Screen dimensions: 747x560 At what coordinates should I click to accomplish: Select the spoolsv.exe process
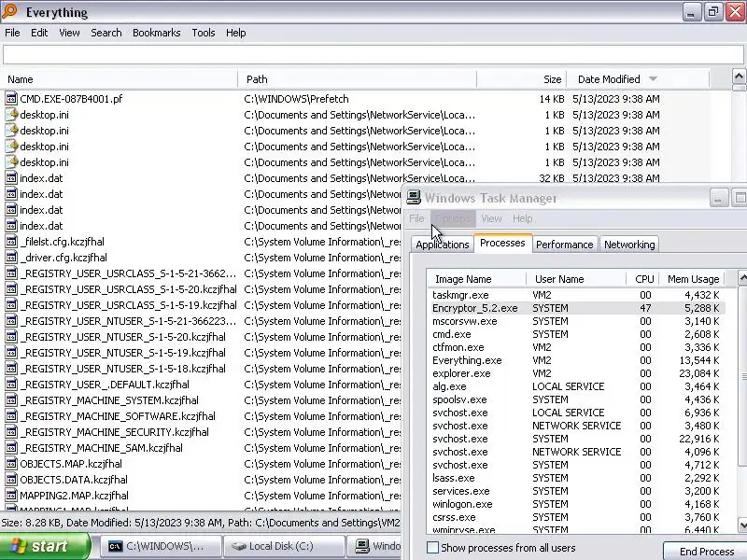click(x=576, y=399)
